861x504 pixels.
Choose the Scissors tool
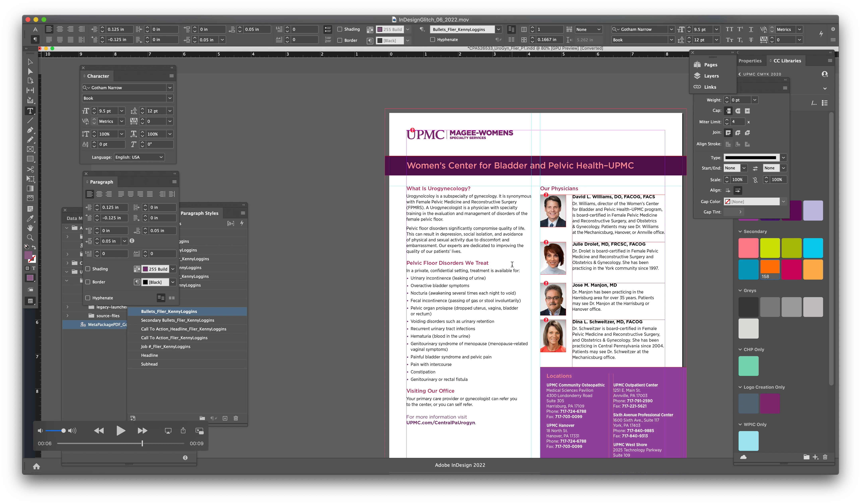(x=30, y=169)
